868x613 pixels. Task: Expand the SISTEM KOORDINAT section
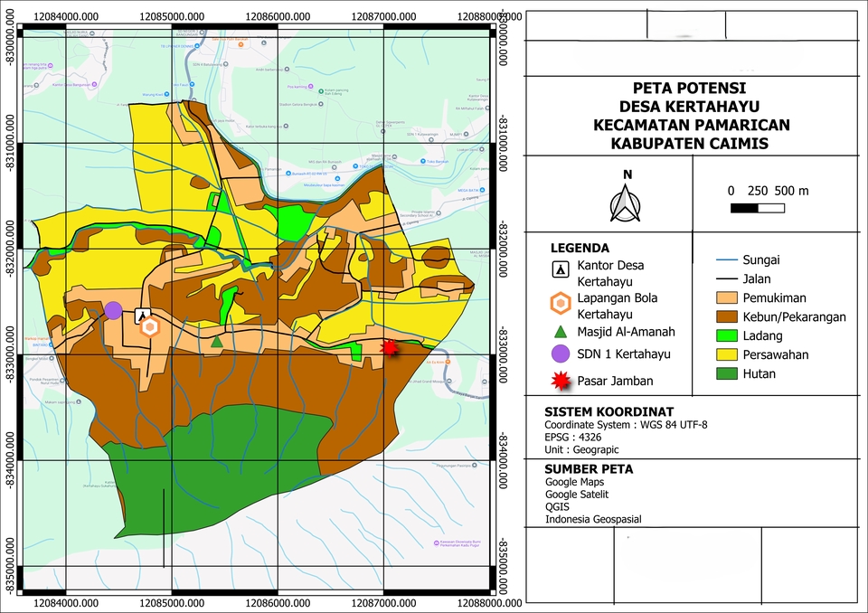click(609, 410)
